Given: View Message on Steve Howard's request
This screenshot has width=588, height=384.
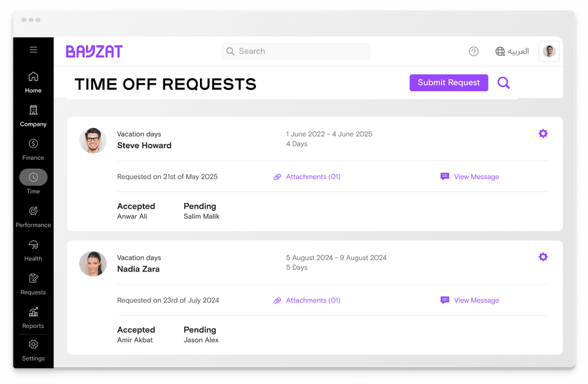Looking at the screenshot, I should 476,176.
